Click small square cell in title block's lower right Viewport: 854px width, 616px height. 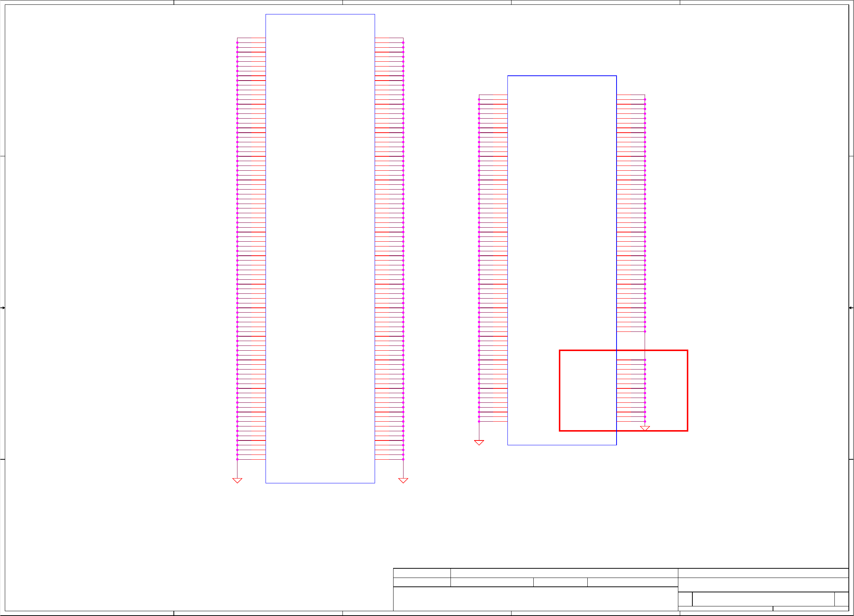tap(685, 599)
